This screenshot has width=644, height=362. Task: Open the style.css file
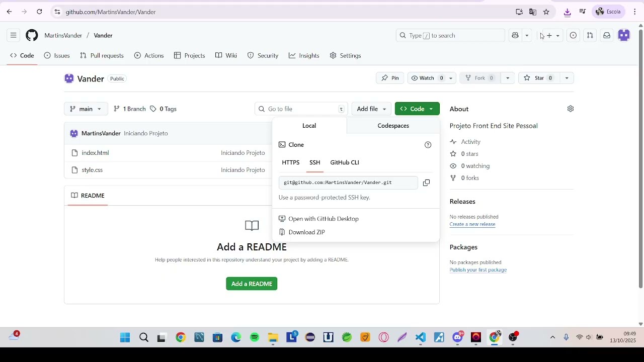(x=92, y=170)
